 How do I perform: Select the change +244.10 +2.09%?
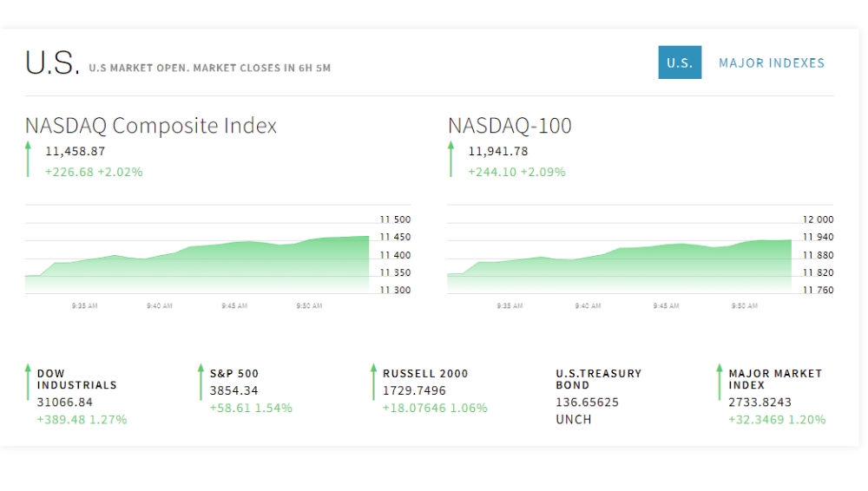tap(517, 172)
